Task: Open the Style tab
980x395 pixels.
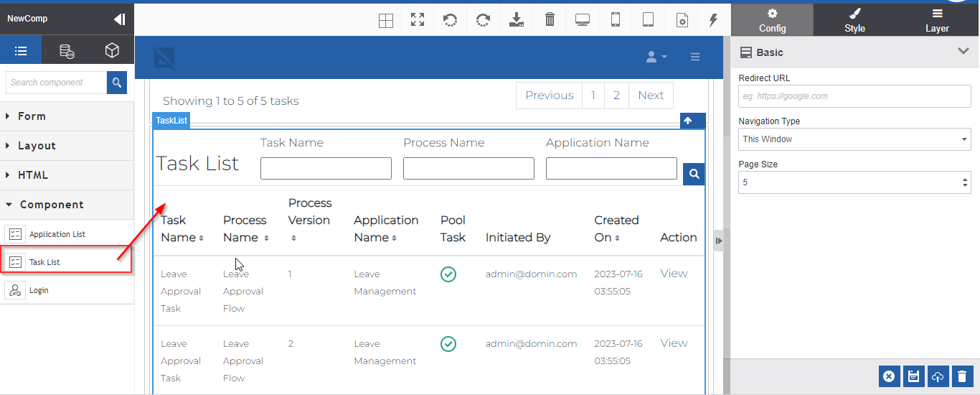Action: 854,20
